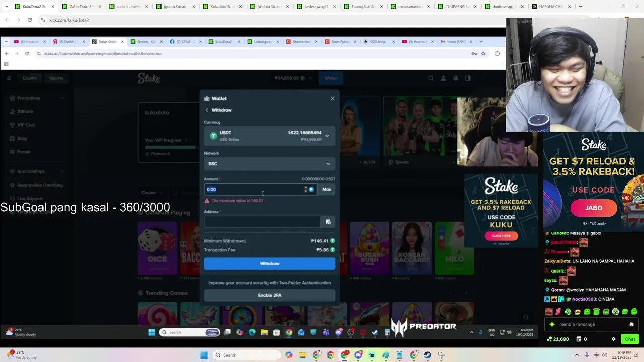Show hidden system tray icons

pos(577,355)
